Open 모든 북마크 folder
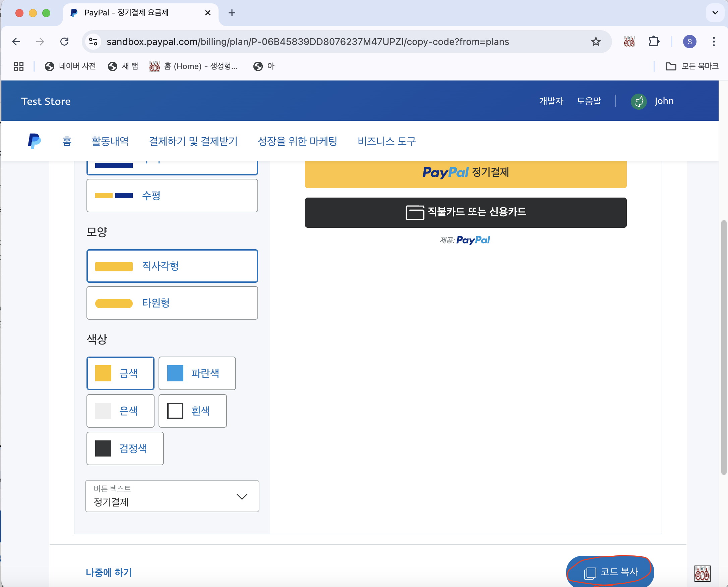 (x=692, y=66)
